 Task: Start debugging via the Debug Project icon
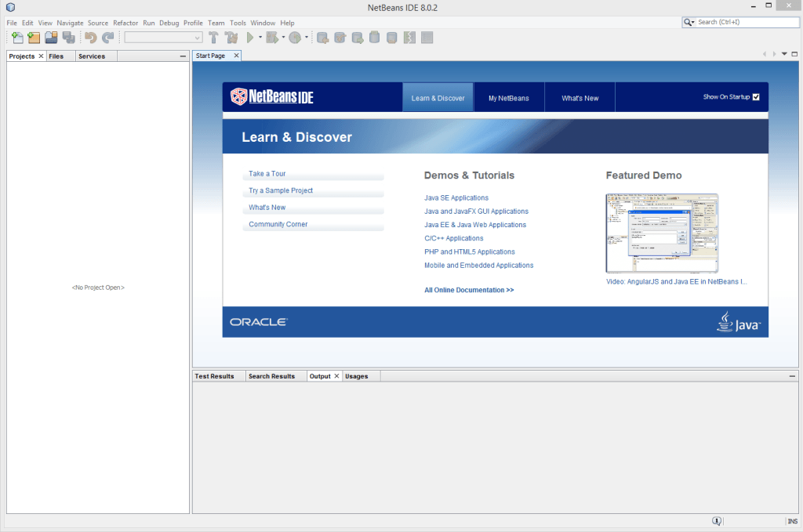coord(271,37)
